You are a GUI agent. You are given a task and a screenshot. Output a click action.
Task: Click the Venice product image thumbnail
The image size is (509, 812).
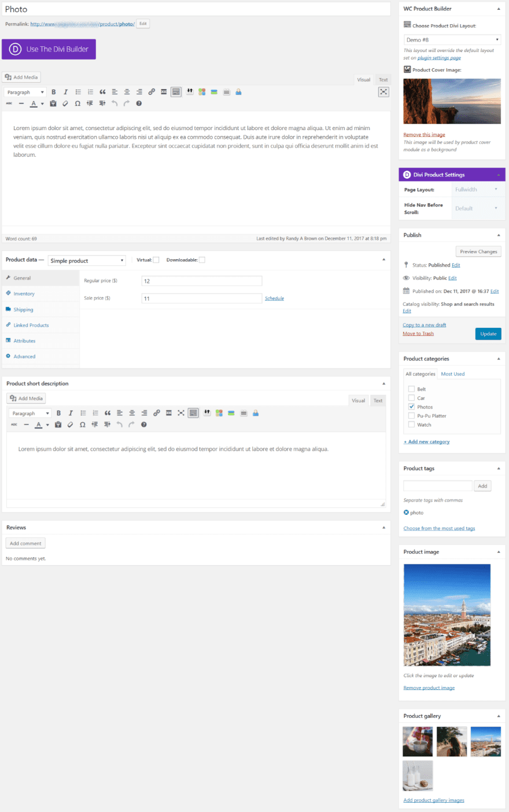pyautogui.click(x=447, y=615)
